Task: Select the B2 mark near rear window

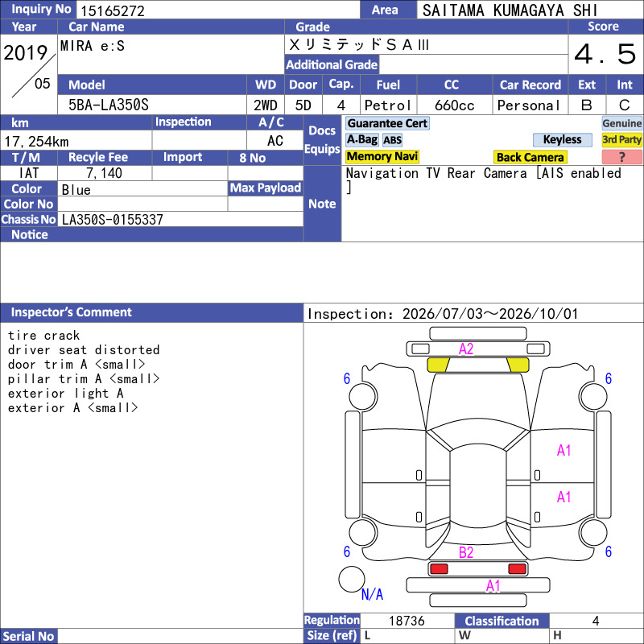Action: click(466, 552)
